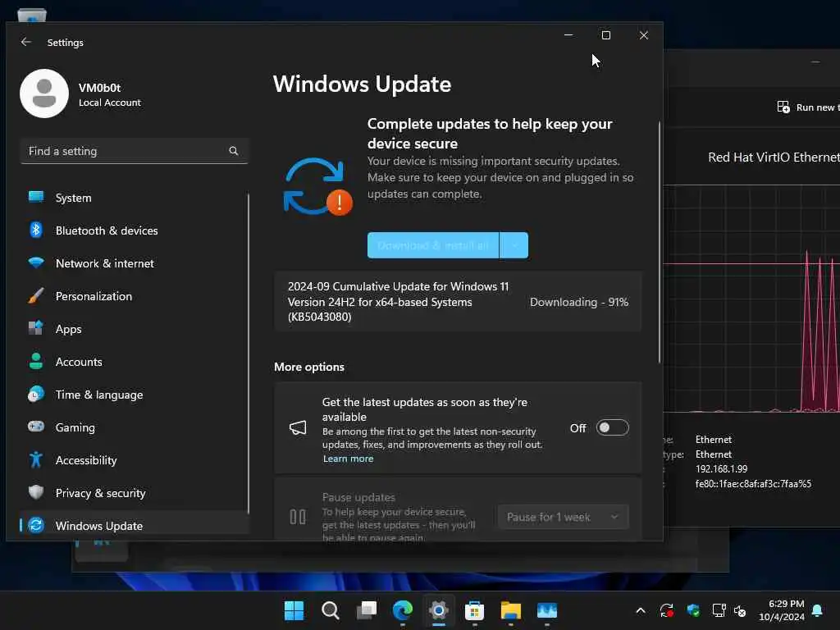The width and height of the screenshot is (840, 630).
Task: Open Privacy & security settings
Action: (x=134, y=493)
